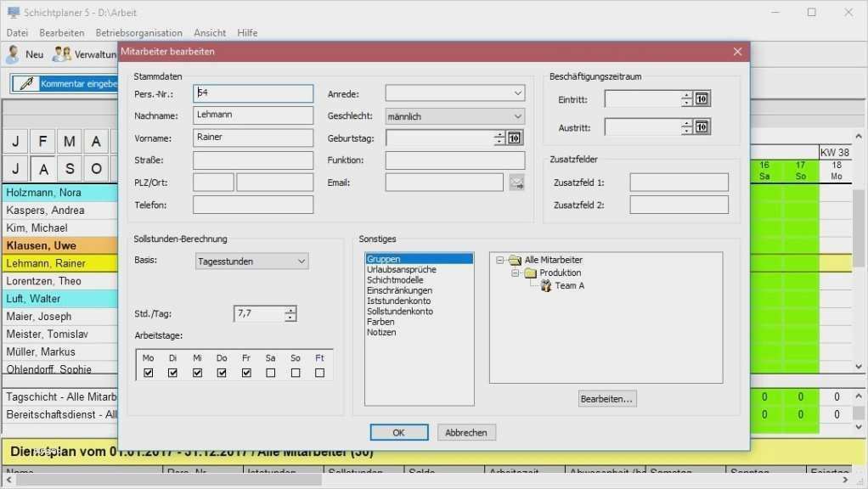Viewport: 868px width, 489px height.
Task: Open the Ansicht menu
Action: (x=209, y=32)
